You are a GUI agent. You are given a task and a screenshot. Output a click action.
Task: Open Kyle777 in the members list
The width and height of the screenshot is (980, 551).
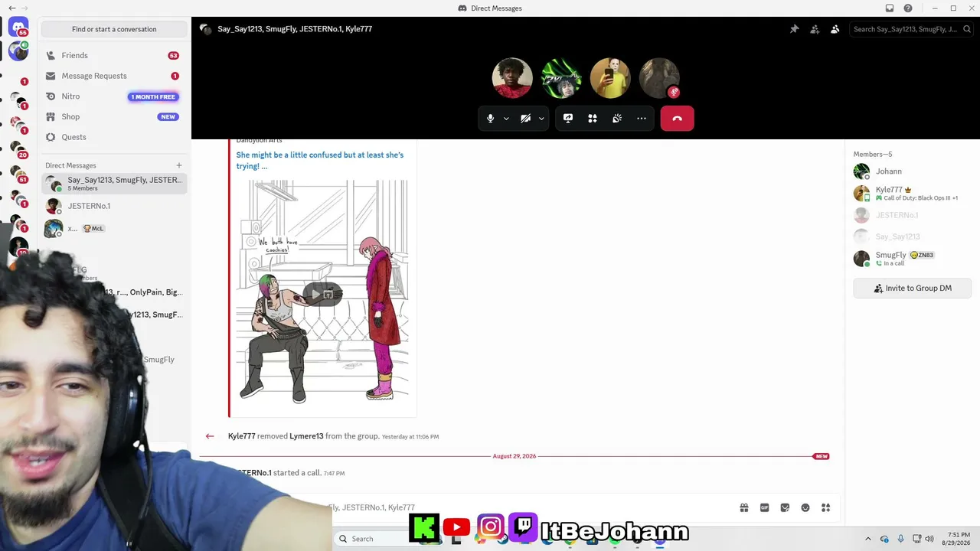pyautogui.click(x=913, y=194)
